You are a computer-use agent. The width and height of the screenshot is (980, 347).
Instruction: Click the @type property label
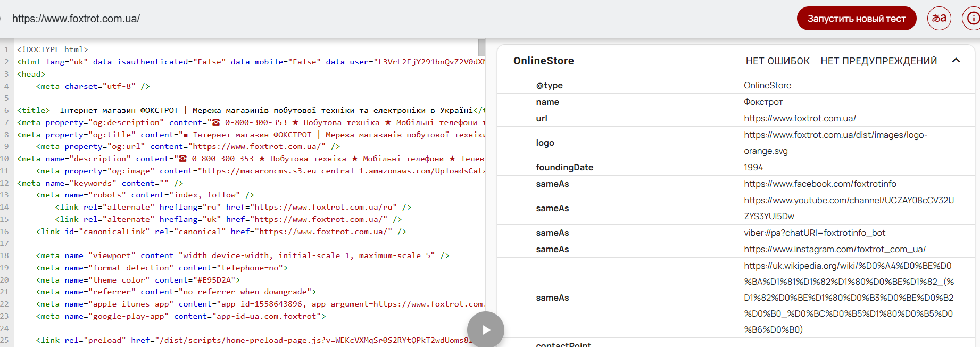pyautogui.click(x=550, y=85)
